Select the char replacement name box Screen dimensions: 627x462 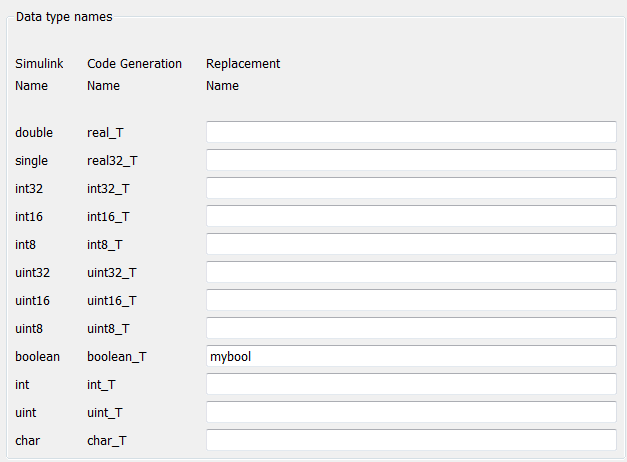pyautogui.click(x=411, y=440)
